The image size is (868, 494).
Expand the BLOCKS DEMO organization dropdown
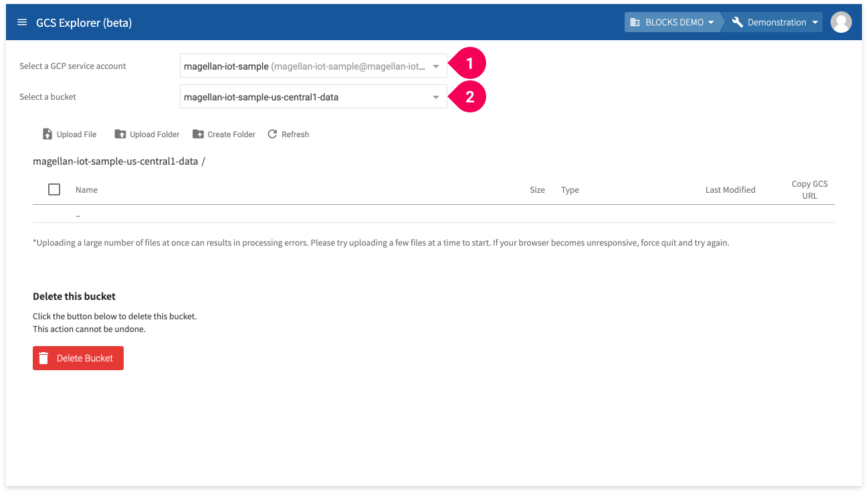click(x=672, y=22)
